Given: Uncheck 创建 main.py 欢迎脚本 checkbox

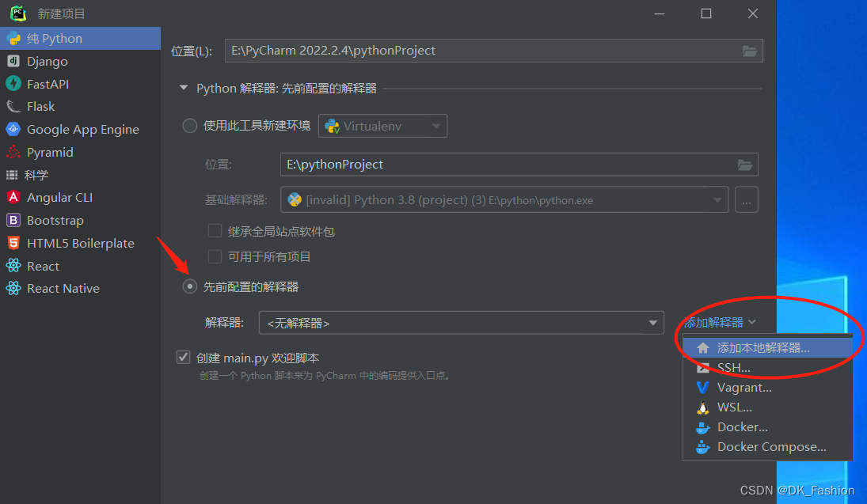Looking at the screenshot, I should point(183,357).
